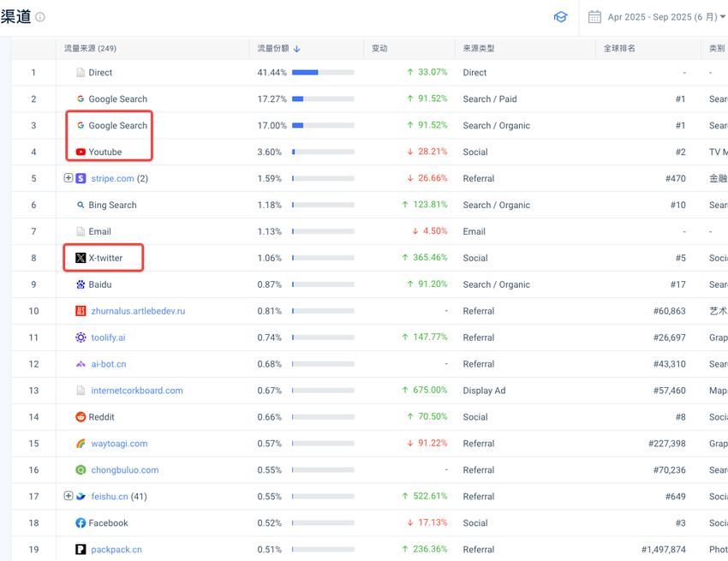
Task: Click the Google icon in the Search / Paid row
Action: [x=81, y=98]
